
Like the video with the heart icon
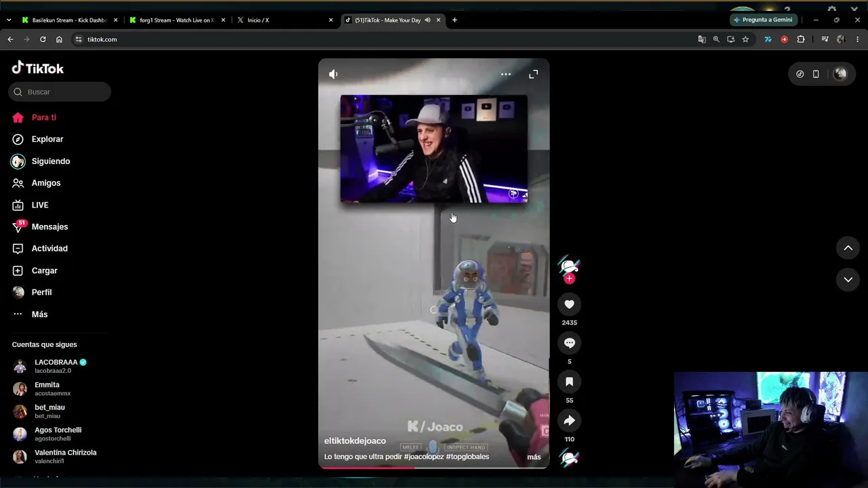point(570,304)
